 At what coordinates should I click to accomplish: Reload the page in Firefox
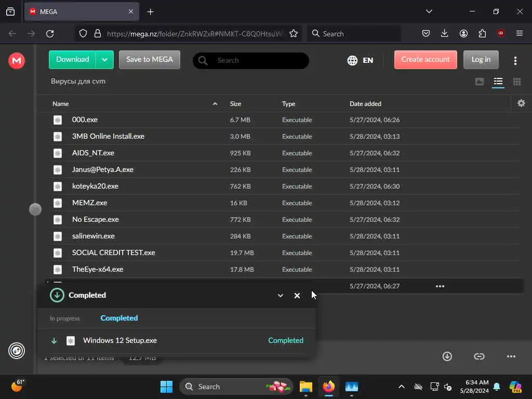point(50,34)
